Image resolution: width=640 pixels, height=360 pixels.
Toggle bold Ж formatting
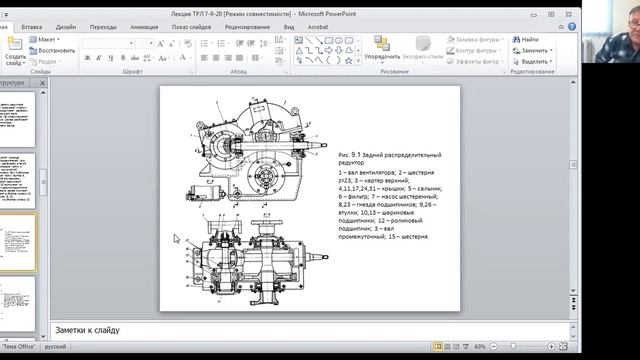click(87, 58)
